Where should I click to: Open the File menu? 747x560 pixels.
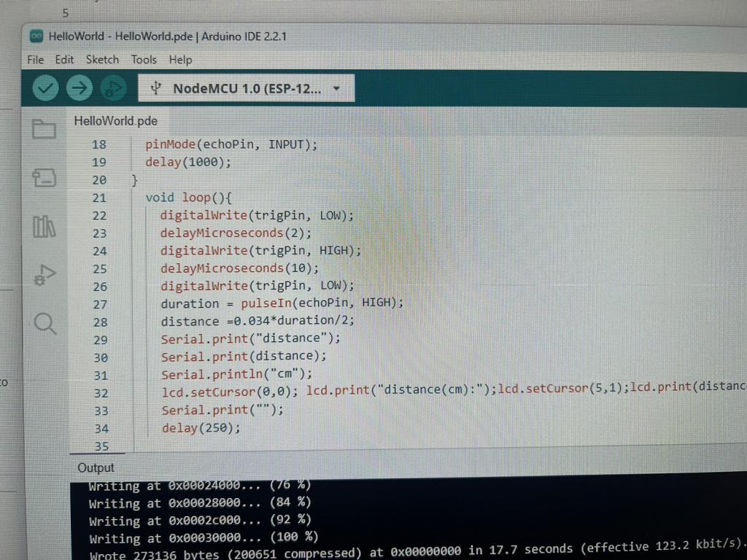pos(35,60)
